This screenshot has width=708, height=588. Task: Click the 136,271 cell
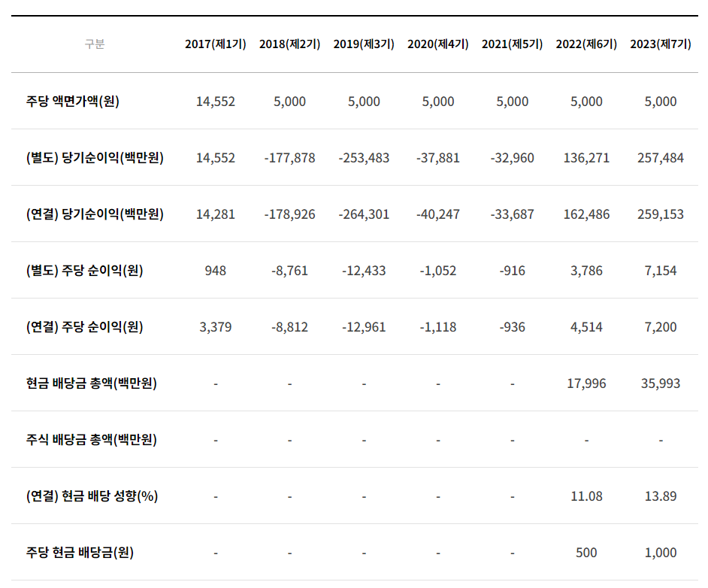coord(586,158)
